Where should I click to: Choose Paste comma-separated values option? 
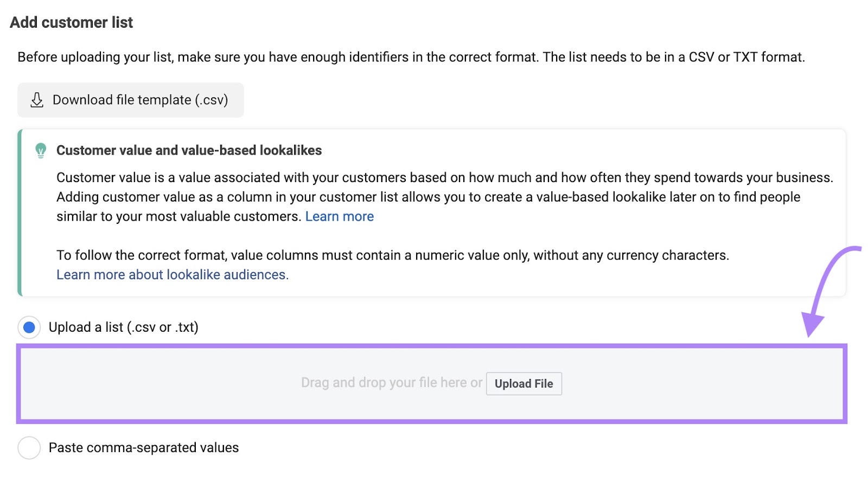[29, 448]
